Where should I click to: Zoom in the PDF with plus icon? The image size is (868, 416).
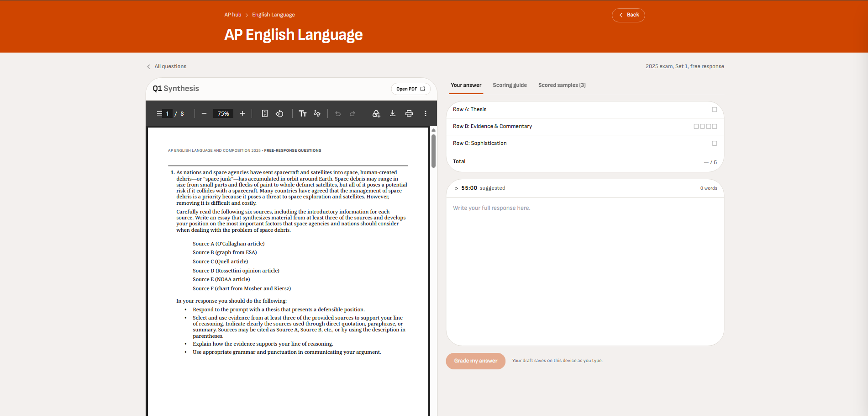(x=242, y=113)
